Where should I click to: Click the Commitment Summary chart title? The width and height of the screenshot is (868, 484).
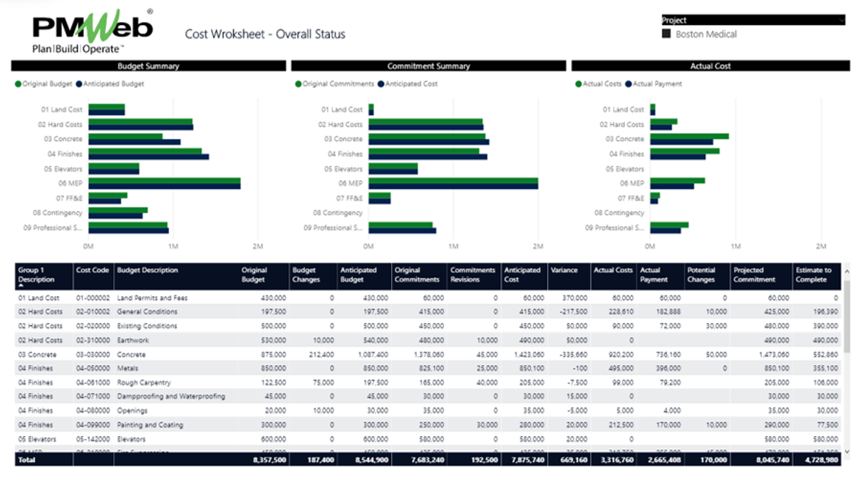[428, 66]
